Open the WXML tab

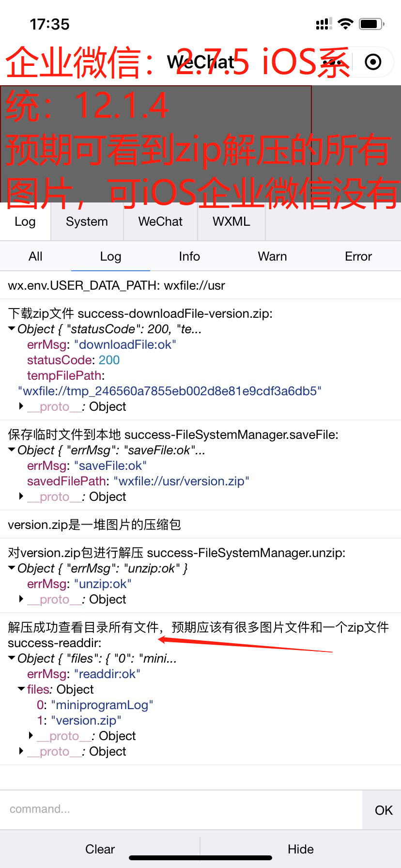pyautogui.click(x=231, y=221)
